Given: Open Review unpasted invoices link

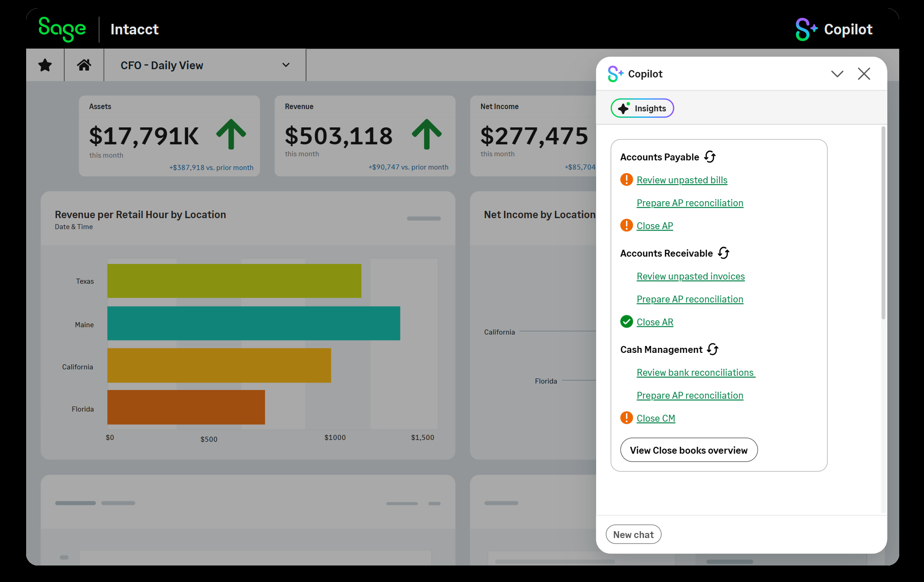Looking at the screenshot, I should click(x=691, y=276).
